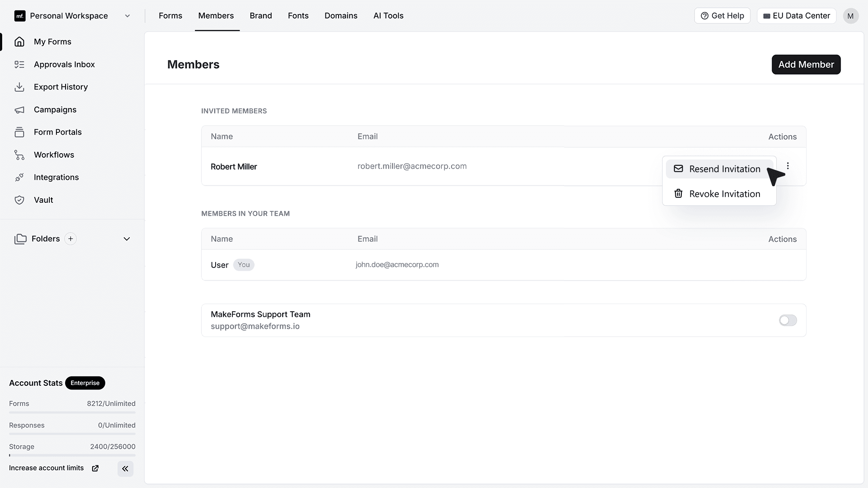Toggle MakeForms Support Team access switch
This screenshot has width=868, height=488.
click(788, 320)
